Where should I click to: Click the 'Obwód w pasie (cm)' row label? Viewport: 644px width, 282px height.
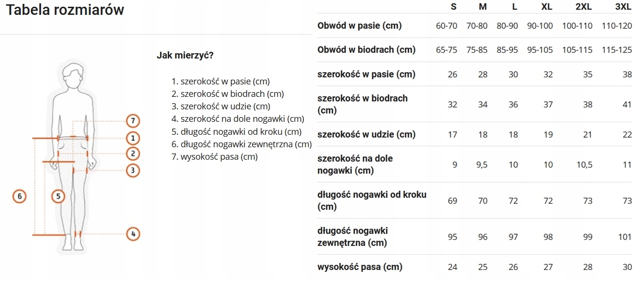[359, 25]
